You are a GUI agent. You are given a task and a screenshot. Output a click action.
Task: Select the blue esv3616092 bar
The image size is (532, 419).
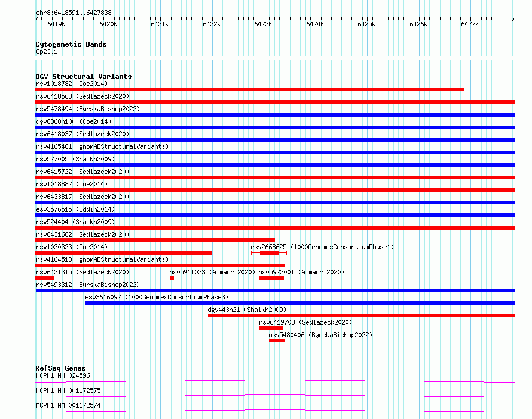coord(300,303)
